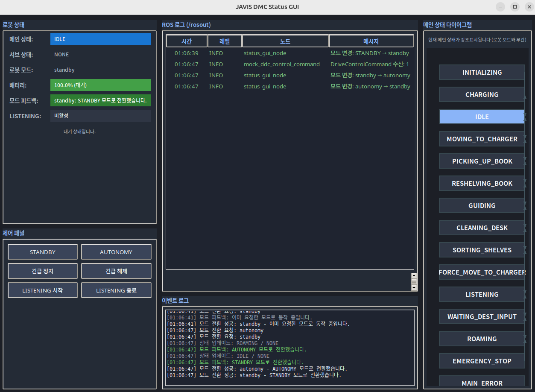Image resolution: width=535 pixels, height=392 pixels.
Task: Click the 노드 column header
Action: [x=285, y=41]
